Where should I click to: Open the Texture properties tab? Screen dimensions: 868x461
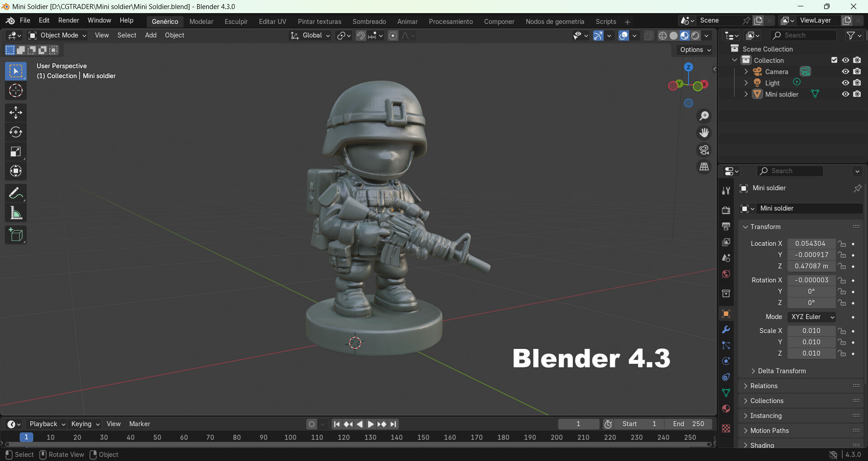pyautogui.click(x=726, y=428)
